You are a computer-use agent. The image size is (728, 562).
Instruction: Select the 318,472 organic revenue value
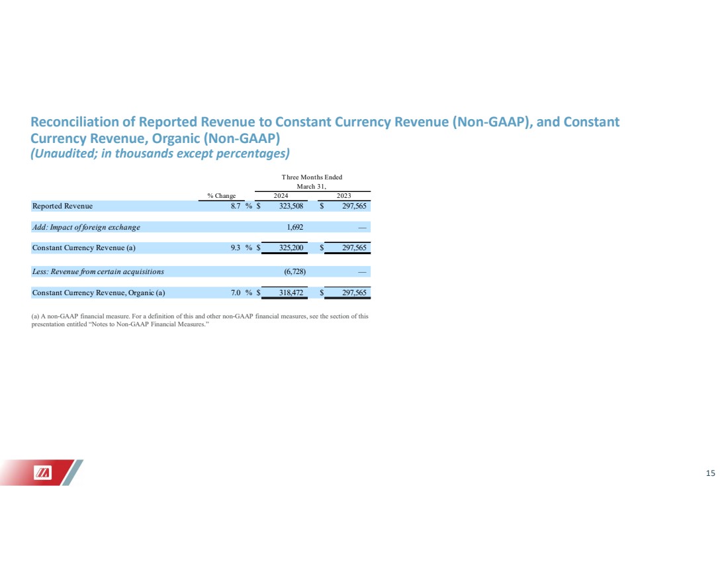click(291, 293)
